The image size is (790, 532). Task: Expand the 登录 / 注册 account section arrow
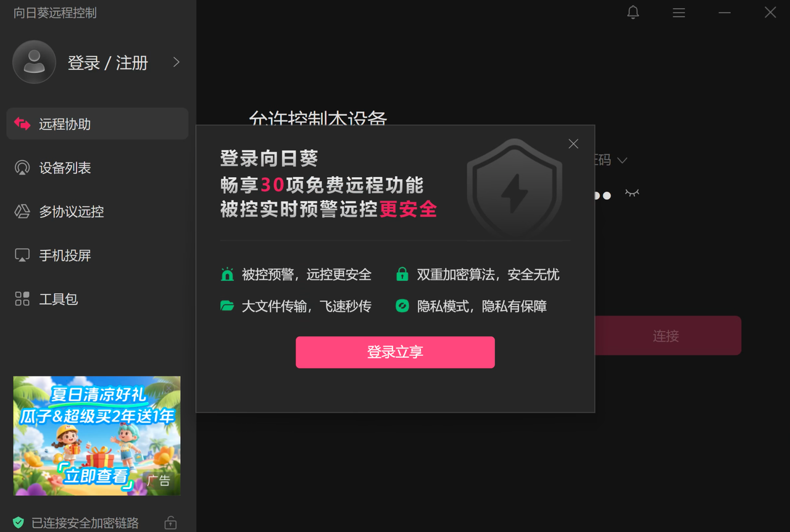[176, 62]
